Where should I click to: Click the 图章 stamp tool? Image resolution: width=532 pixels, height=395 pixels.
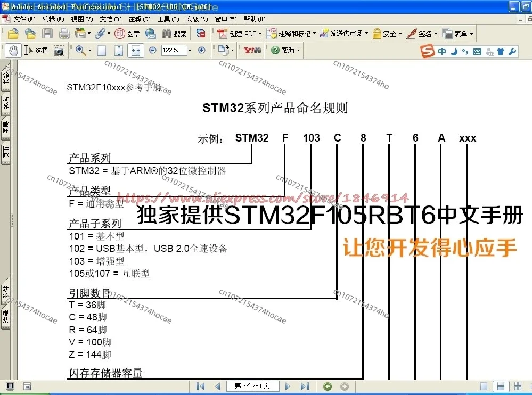(127, 34)
